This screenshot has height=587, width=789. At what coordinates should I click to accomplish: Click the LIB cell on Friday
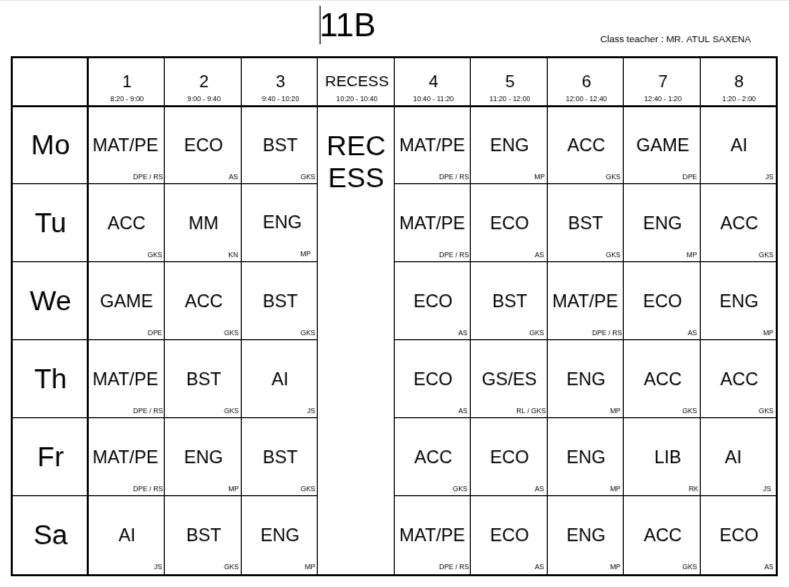point(662,457)
